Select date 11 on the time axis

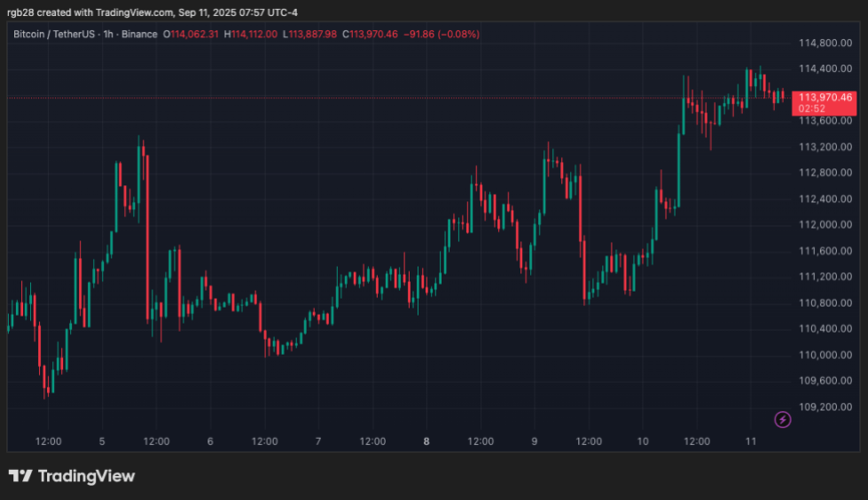coord(750,441)
